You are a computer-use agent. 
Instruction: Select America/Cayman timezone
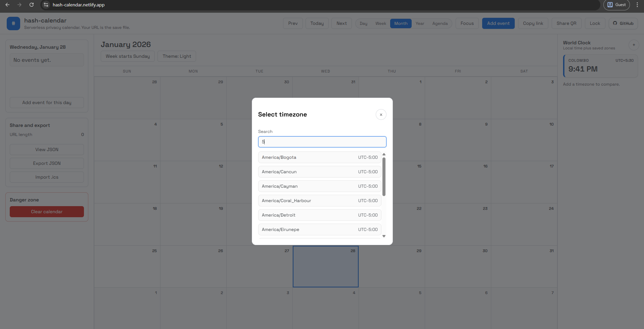[320, 186]
